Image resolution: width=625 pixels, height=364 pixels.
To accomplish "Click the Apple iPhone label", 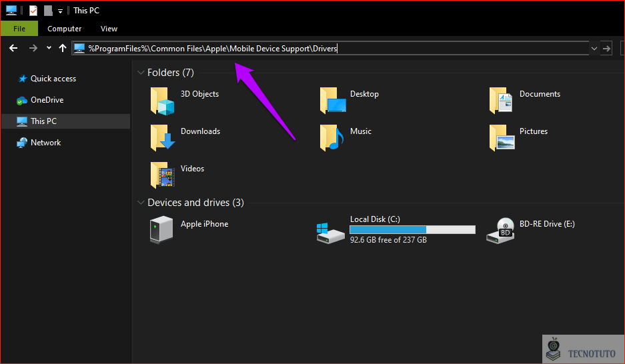I will (205, 224).
